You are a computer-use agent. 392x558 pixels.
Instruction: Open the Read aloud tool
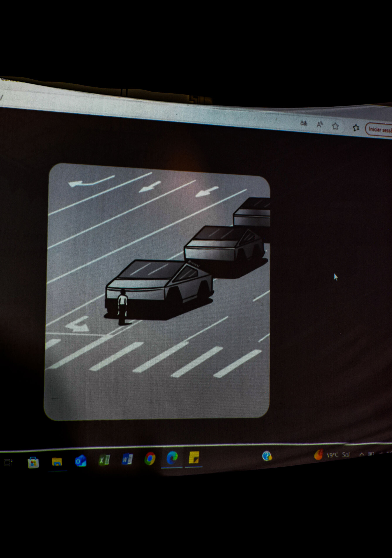pos(320,125)
